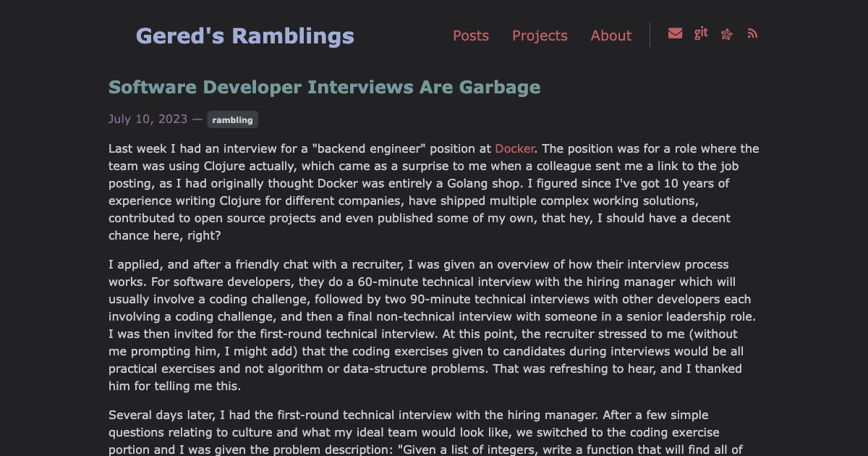This screenshot has width=868, height=456.
Task: Click the mail icon at the top right
Action: 675,33
